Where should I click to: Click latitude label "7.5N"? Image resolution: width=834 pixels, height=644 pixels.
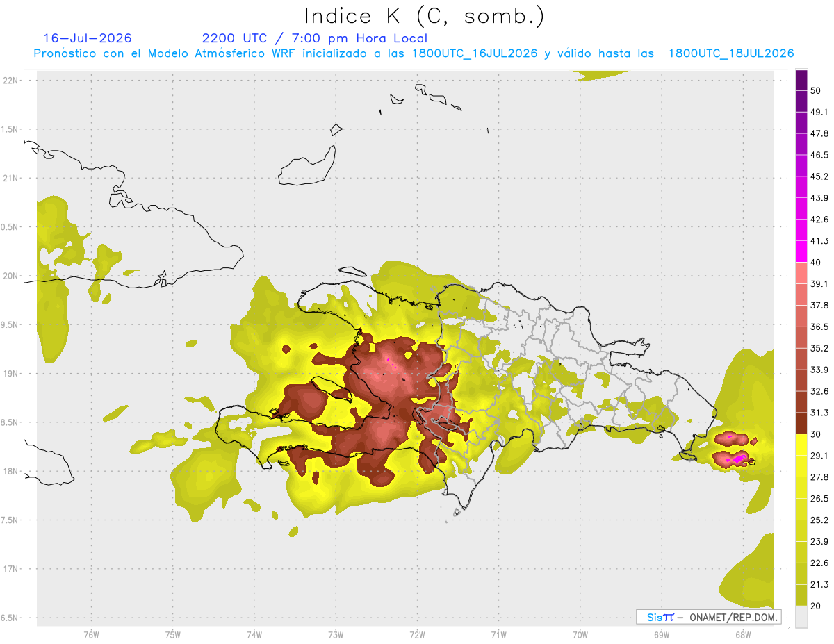click(10, 520)
